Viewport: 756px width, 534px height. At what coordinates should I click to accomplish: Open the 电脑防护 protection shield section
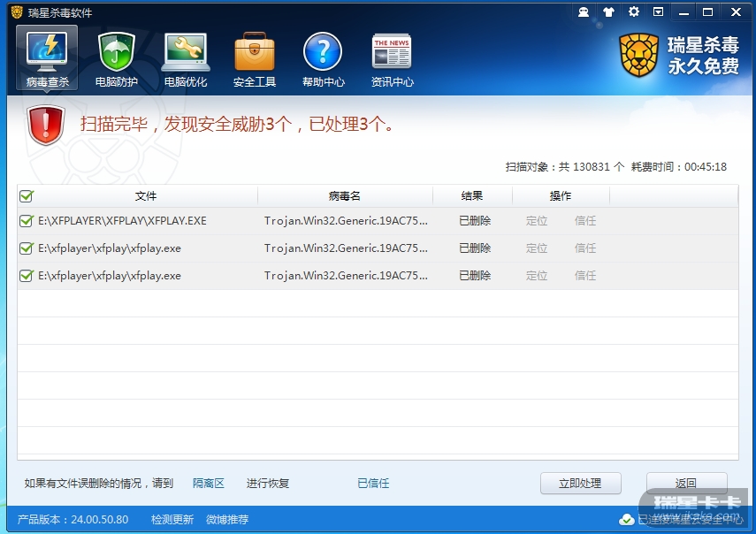(x=116, y=60)
